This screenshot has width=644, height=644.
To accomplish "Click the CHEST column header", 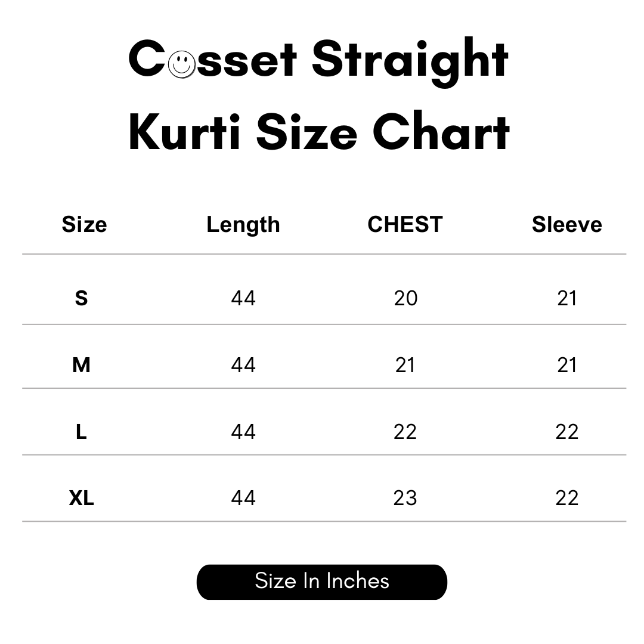I will click(405, 225).
